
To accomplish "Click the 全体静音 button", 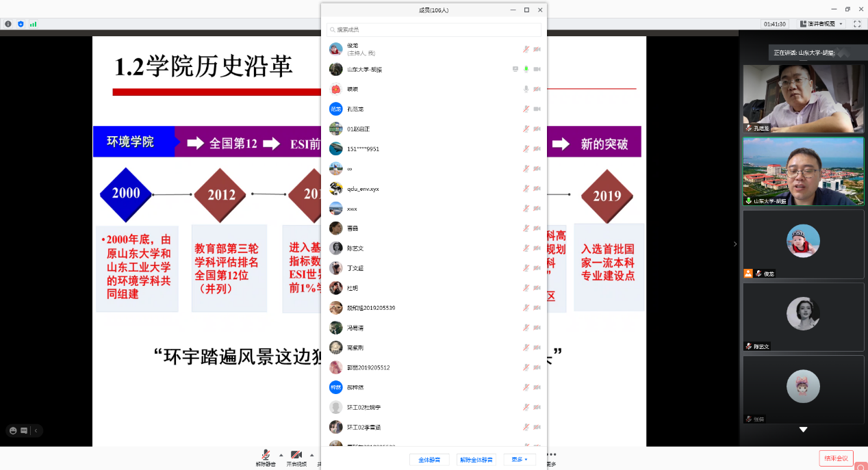I will [x=429, y=460].
